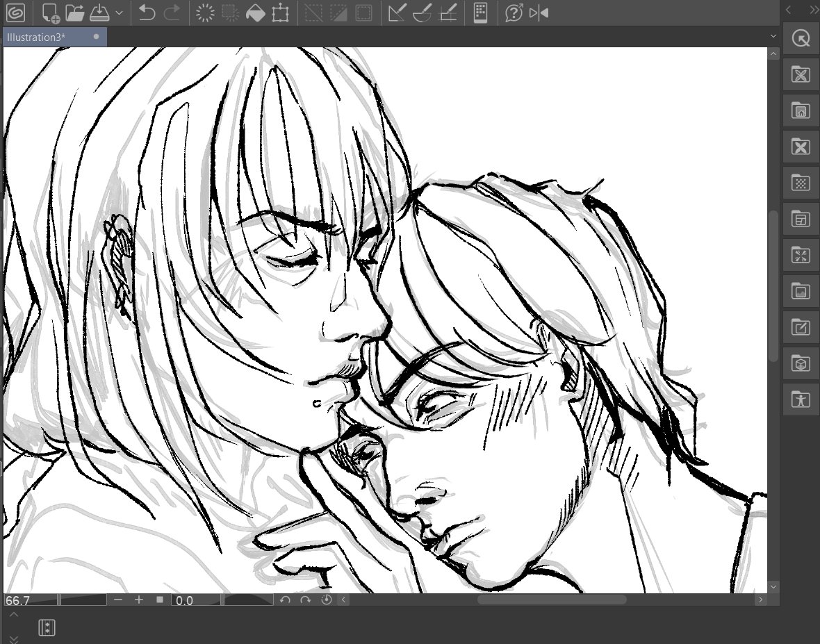Collapse the right panel with single chevron
This screenshot has height=644, width=820.
click(x=789, y=10)
